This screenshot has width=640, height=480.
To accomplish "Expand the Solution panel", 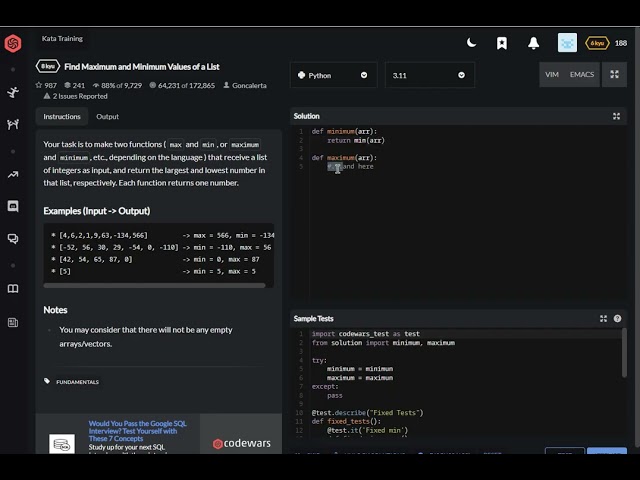I will point(616,116).
